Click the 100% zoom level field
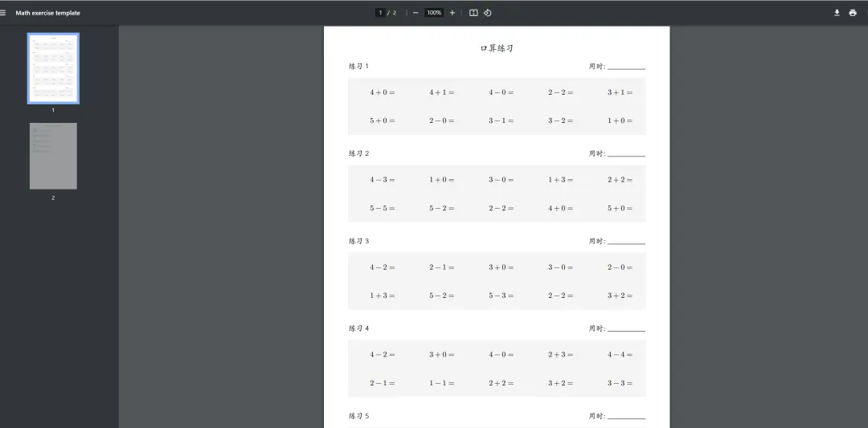The image size is (868, 428). tap(434, 13)
